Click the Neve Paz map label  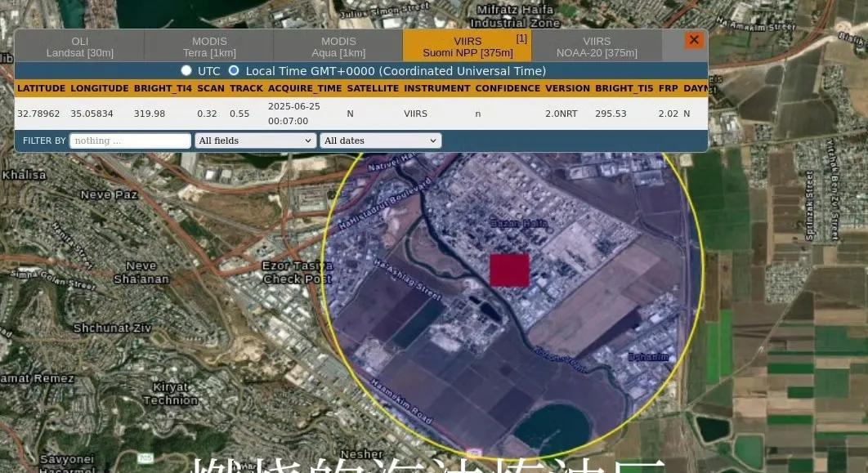coord(109,194)
